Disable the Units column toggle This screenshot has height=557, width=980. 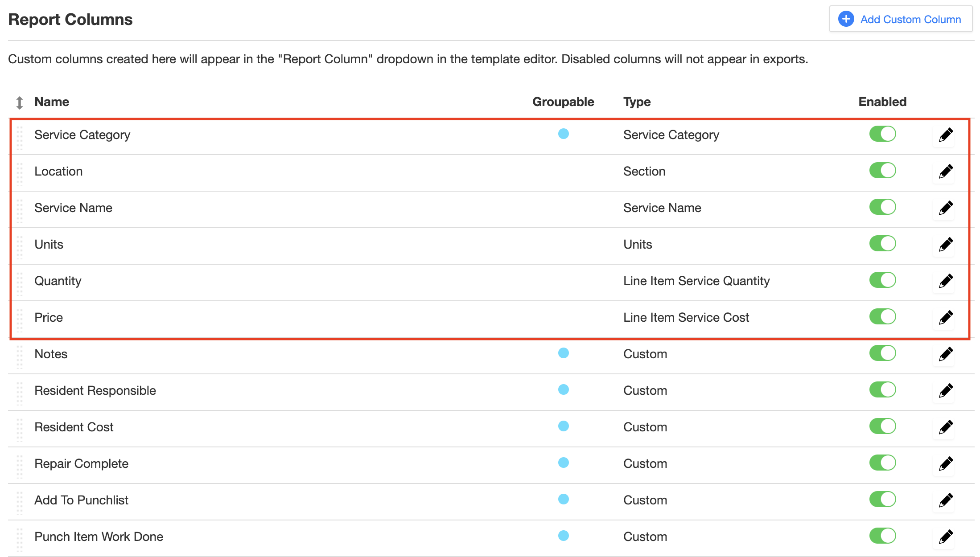(x=882, y=244)
